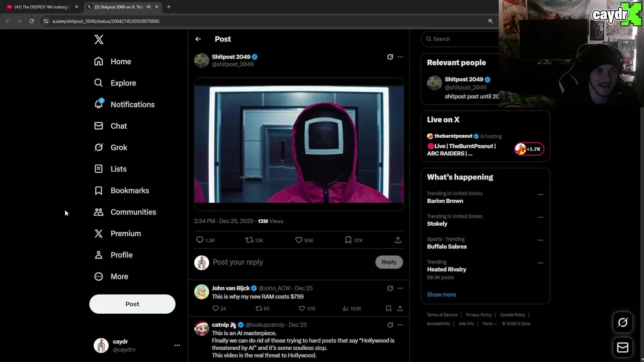Screen dimensions: 644x362
Task: Reply to John van Rijck's comment with 24 replies
Action: [x=215, y=308]
